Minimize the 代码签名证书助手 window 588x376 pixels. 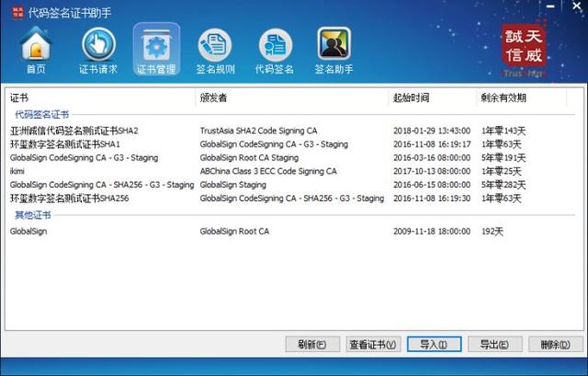(550, 6)
